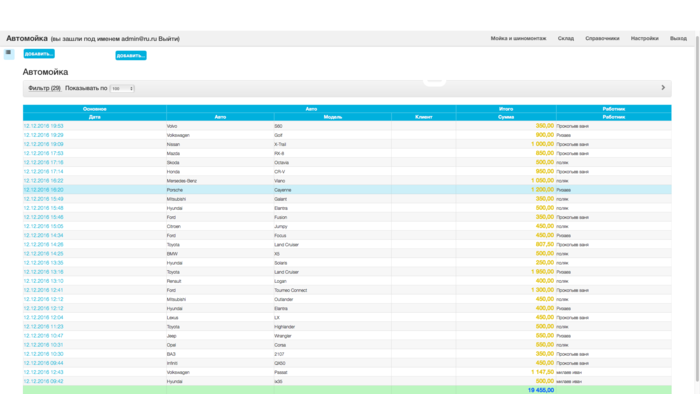Open the 12.12.2016 17:53 record

tap(43, 153)
